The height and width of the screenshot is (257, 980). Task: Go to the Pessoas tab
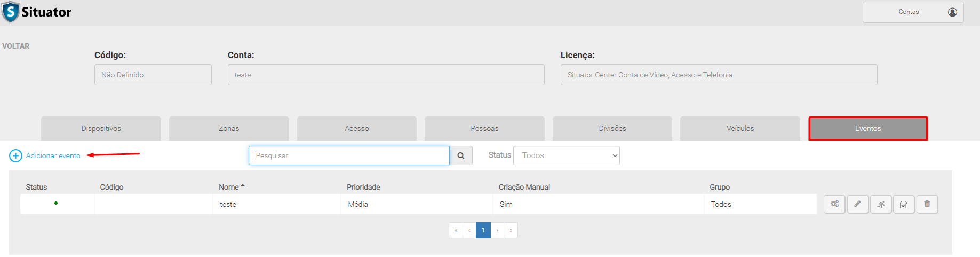pos(484,129)
